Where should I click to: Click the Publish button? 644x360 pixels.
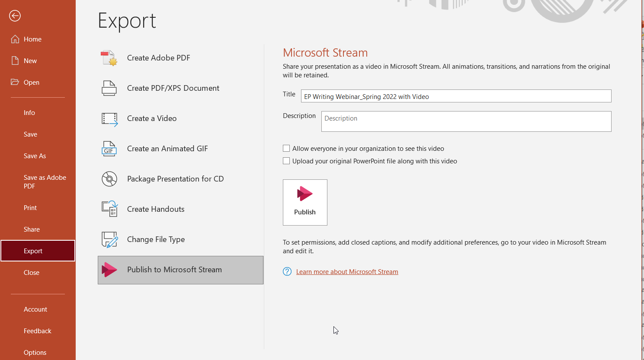click(x=305, y=202)
